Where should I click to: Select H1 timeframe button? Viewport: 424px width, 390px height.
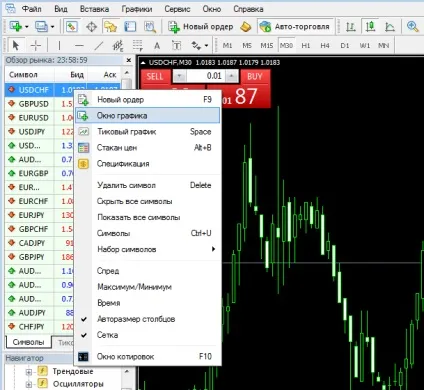coord(306,45)
